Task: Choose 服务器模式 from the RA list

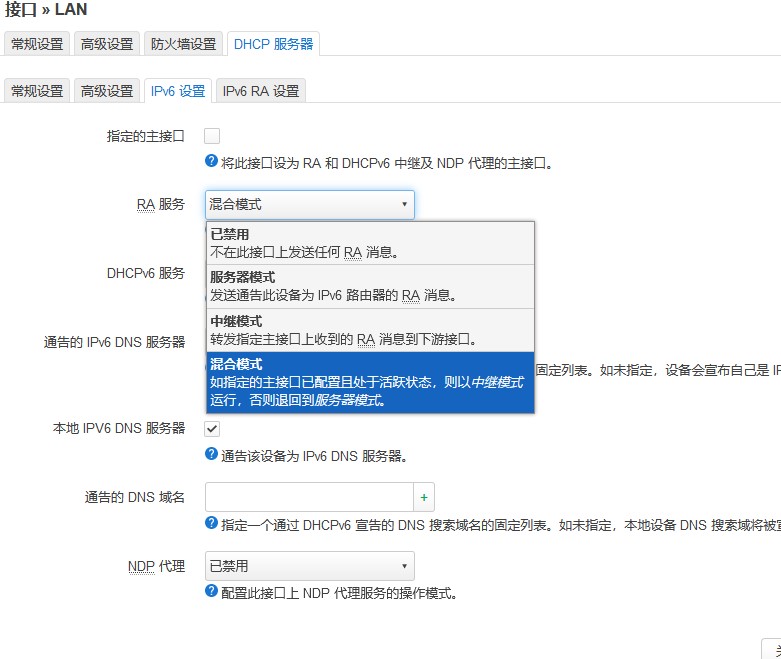Action: click(x=370, y=285)
